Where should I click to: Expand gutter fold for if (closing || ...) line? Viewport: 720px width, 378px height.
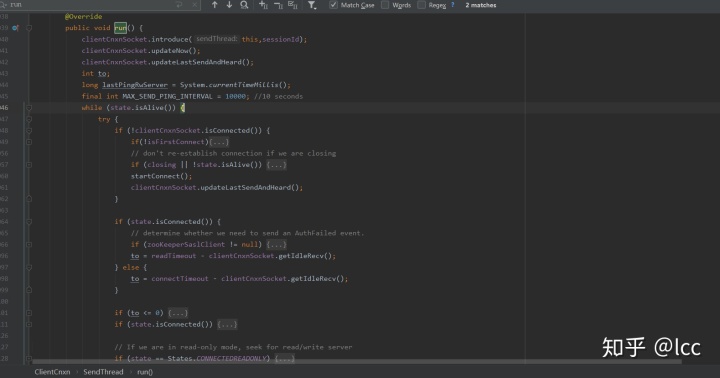click(29, 165)
